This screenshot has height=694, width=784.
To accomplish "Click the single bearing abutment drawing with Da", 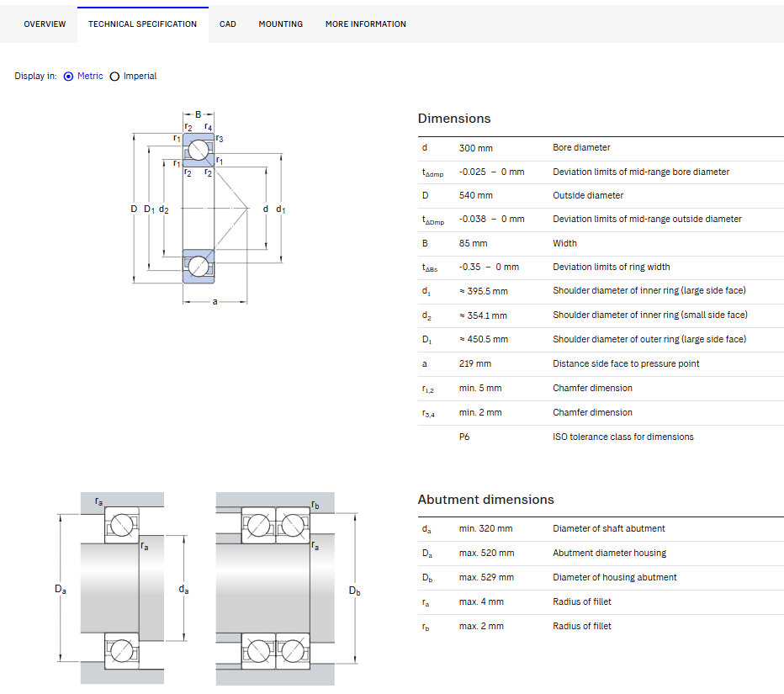I will click(122, 588).
